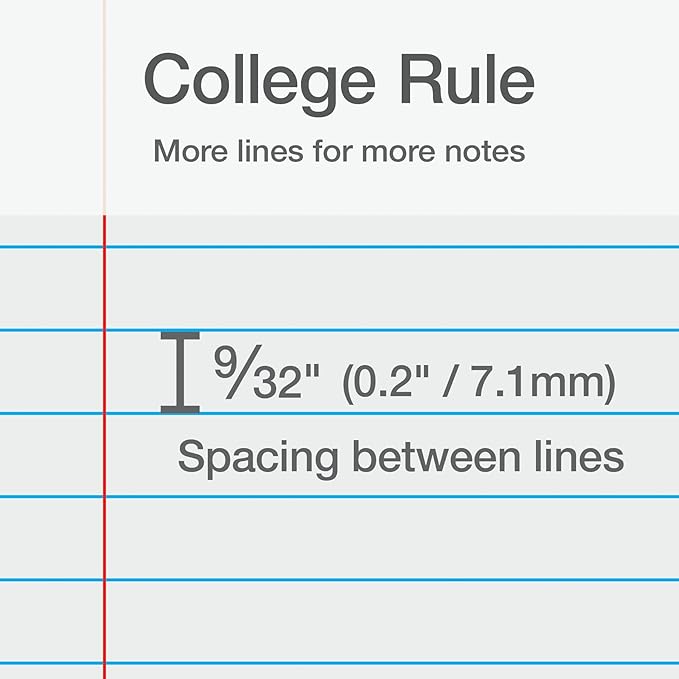The height and width of the screenshot is (679, 679).
Task: Click the "College Rule" heading
Action: 339,78
